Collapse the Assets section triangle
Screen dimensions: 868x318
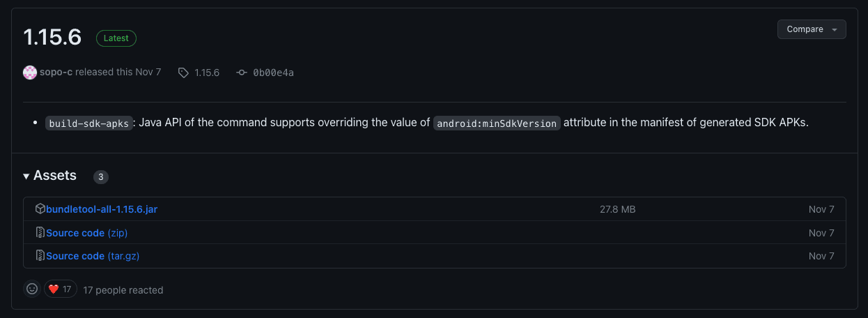pyautogui.click(x=26, y=176)
